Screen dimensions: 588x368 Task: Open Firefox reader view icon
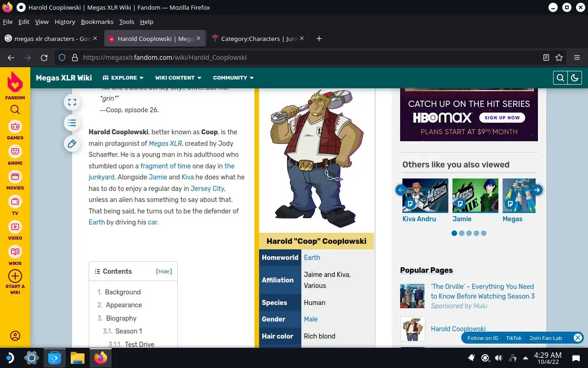tap(546, 57)
